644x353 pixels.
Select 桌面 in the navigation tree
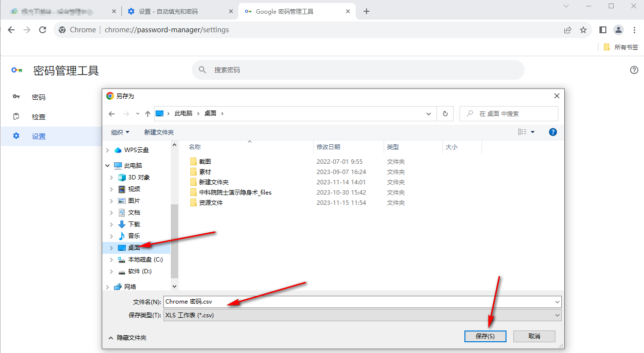point(134,248)
